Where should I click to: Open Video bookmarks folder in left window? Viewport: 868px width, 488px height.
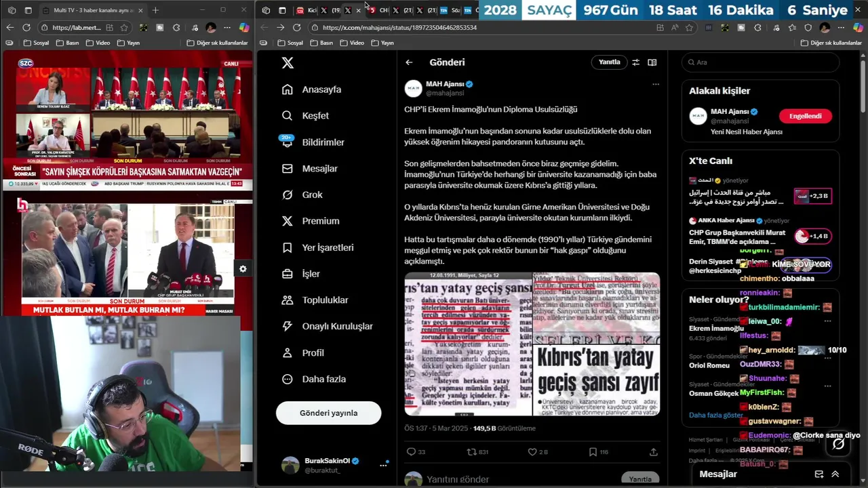[98, 43]
